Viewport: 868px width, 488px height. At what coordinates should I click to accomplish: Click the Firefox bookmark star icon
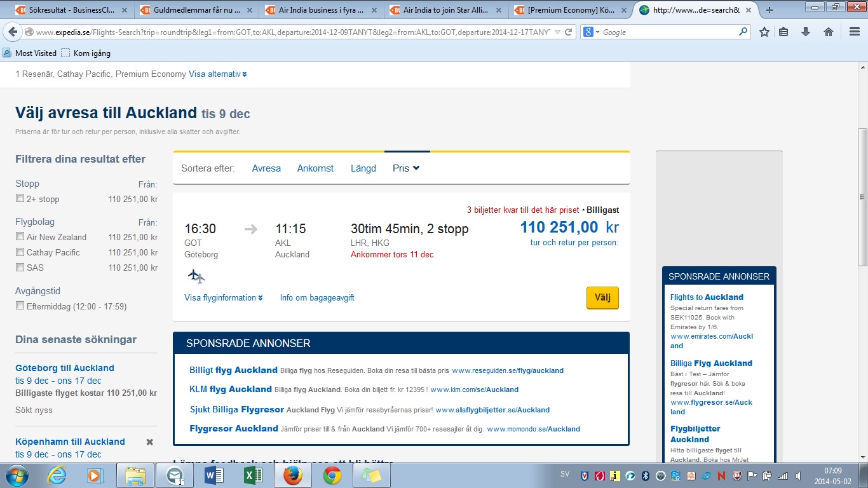[x=764, y=32]
